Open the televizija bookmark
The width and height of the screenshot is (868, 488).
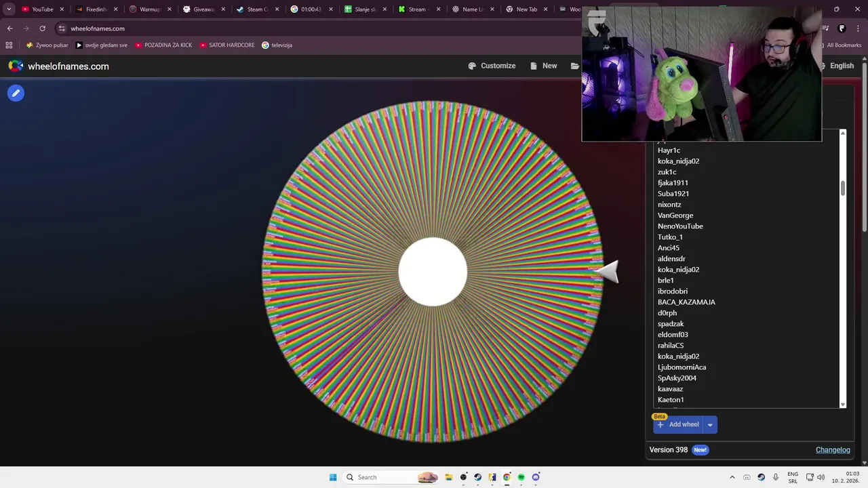(x=277, y=45)
